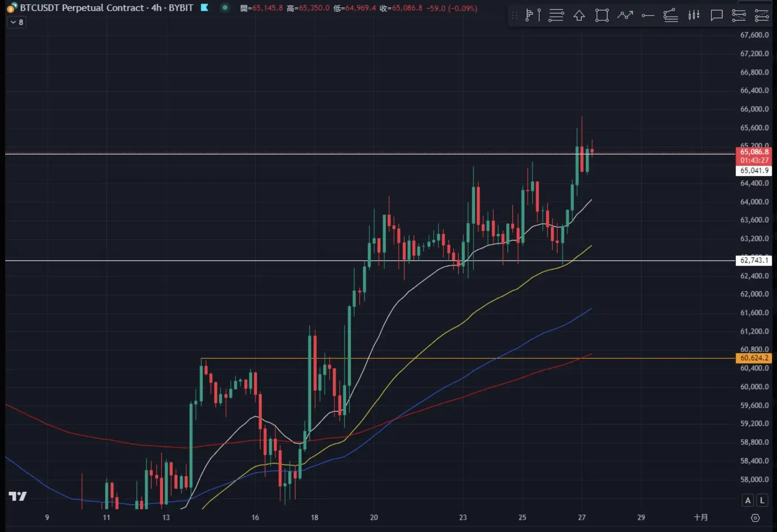The height and width of the screenshot is (532, 777).
Task: Click the green market status dot
Action: [225, 7]
